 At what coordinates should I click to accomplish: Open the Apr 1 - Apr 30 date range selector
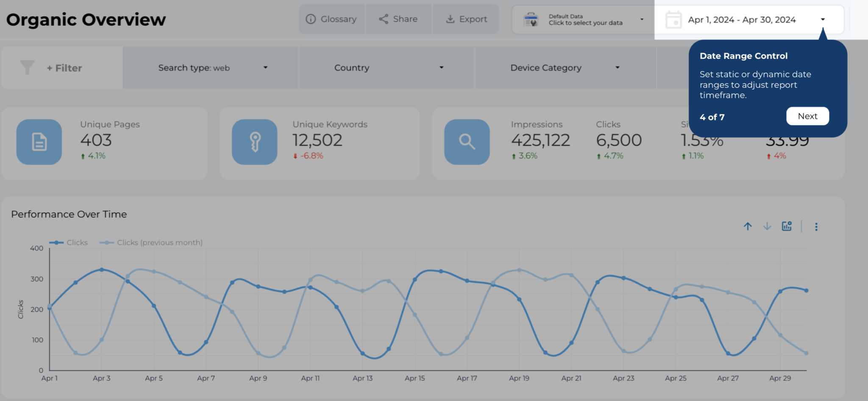coord(742,19)
